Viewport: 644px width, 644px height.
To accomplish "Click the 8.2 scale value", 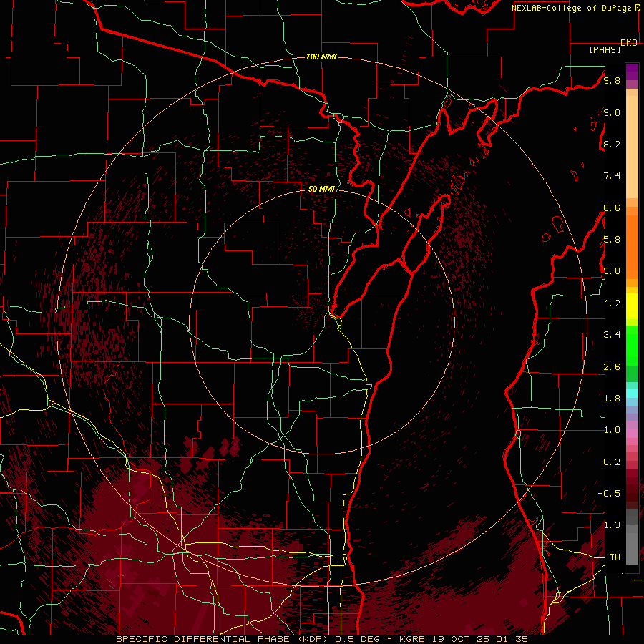I will click(612, 144).
